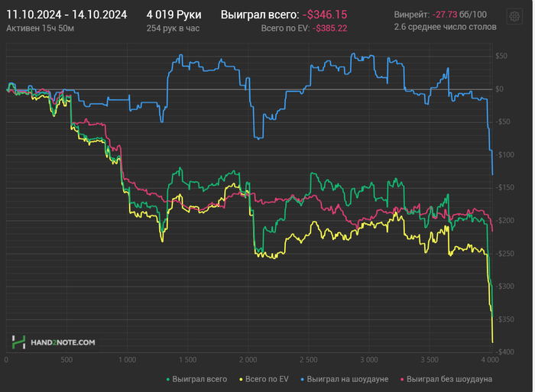Click the green legend dot for Выиграл всего

[x=167, y=379]
